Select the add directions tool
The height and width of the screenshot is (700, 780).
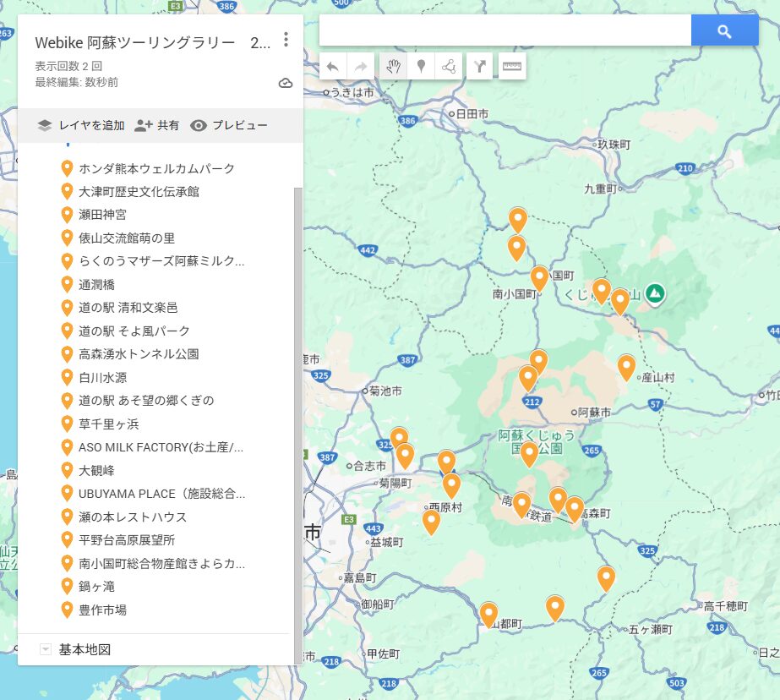click(x=480, y=66)
